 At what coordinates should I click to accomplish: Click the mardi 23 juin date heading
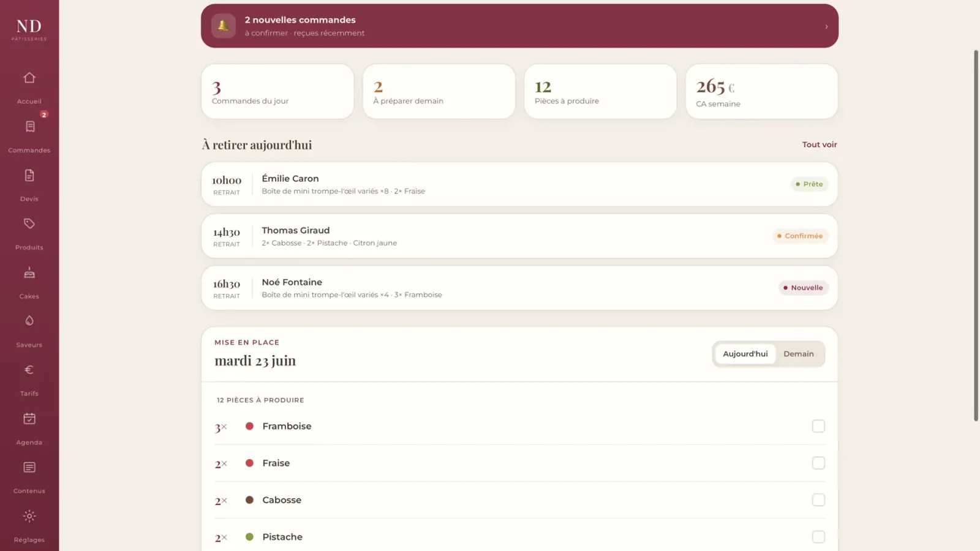[255, 361]
